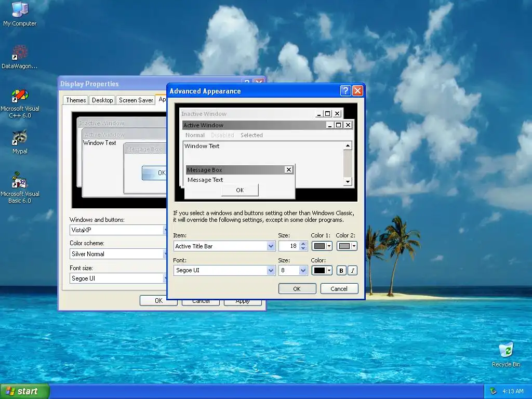Click the Start button on taskbar
This screenshot has height=399, width=532.
tap(25, 391)
